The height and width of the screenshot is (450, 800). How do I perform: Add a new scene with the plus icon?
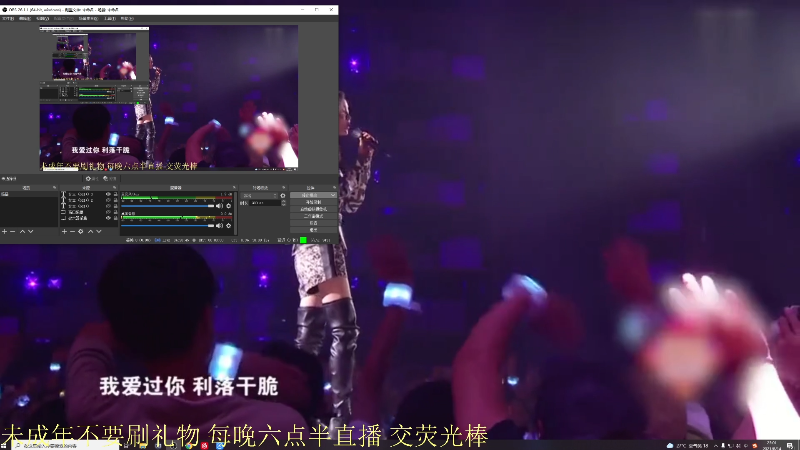(5, 232)
